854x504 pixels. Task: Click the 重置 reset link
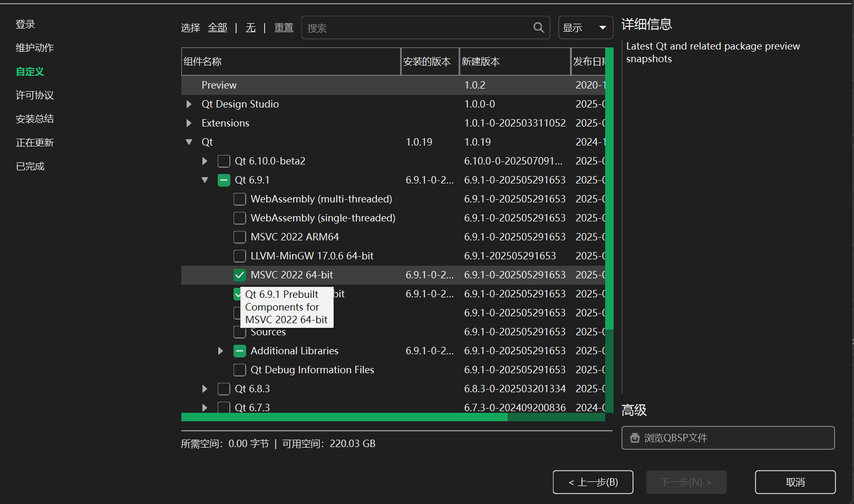click(283, 27)
